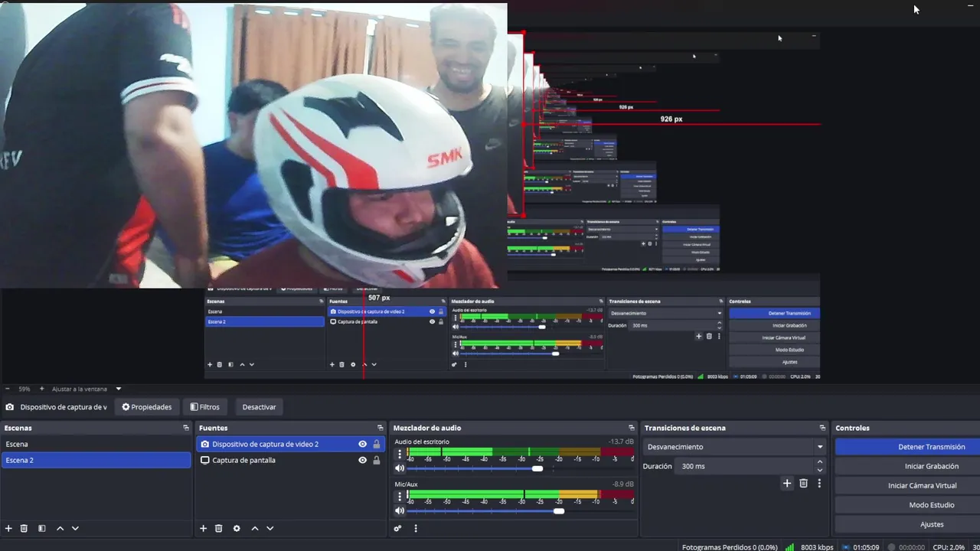Click the Duración 300 ms field
This screenshot has width=980, height=551.
[744, 466]
